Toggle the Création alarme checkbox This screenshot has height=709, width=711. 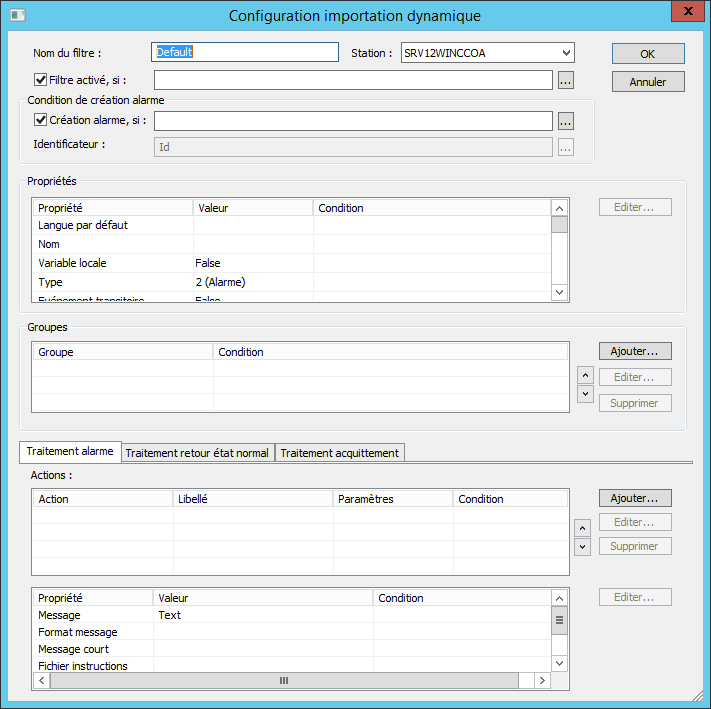coord(41,120)
